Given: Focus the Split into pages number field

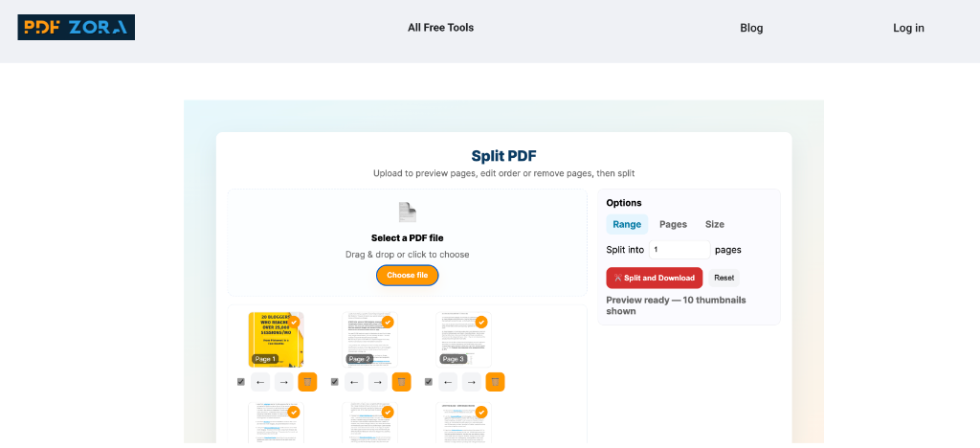Looking at the screenshot, I should click(x=679, y=249).
